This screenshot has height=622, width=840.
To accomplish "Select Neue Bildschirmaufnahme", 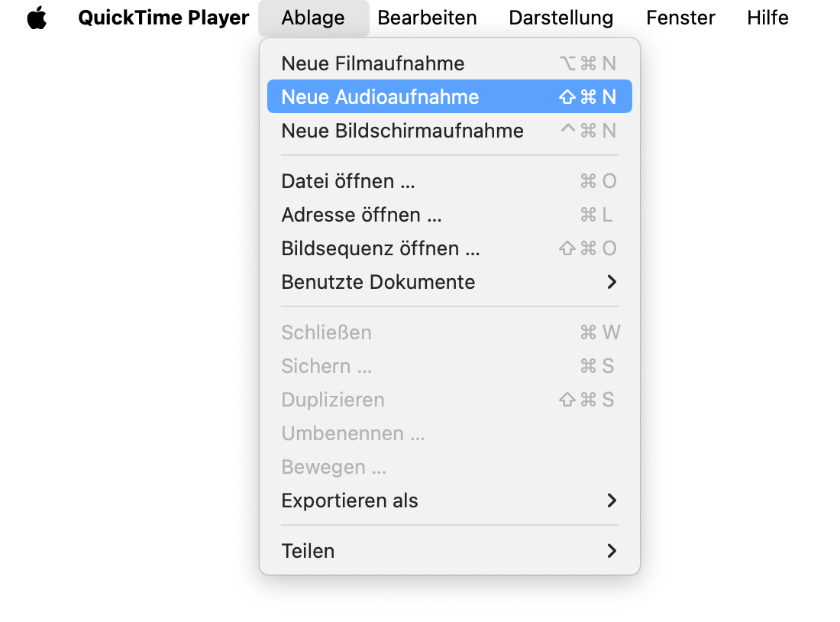I will click(x=402, y=131).
